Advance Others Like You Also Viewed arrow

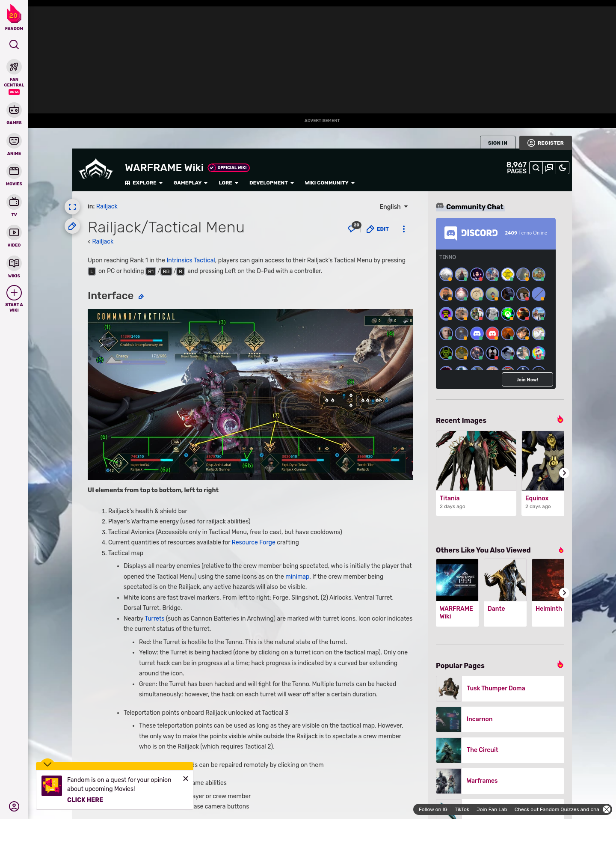(564, 593)
